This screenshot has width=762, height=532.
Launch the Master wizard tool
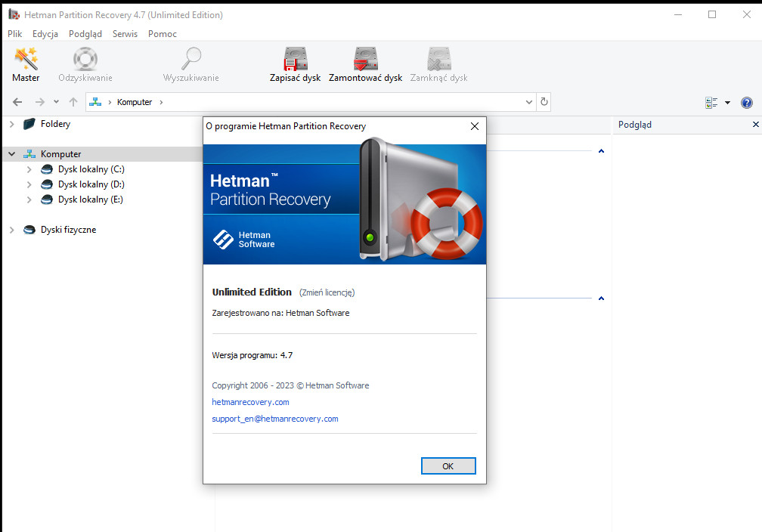coord(26,65)
